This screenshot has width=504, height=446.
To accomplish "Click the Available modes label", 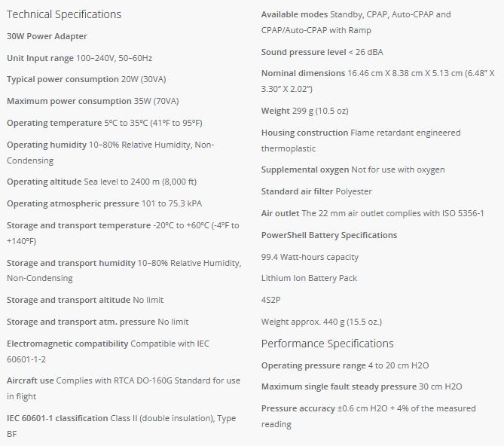I will coord(294,14).
